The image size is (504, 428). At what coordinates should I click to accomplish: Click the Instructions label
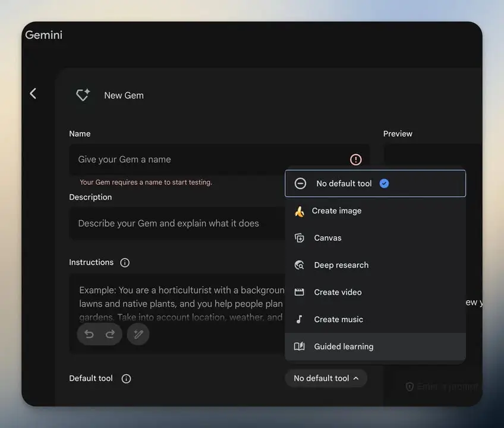pos(92,262)
